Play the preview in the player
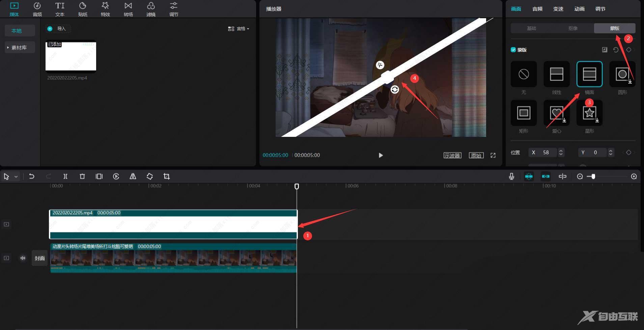Viewport: 644px width, 330px height. point(381,155)
